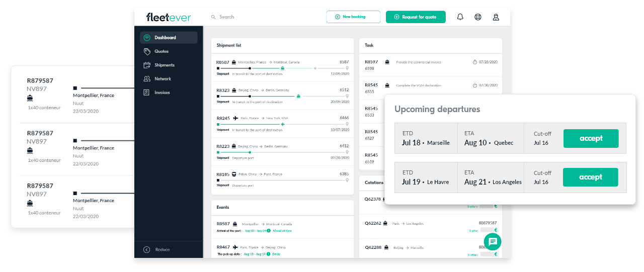Viewport: 644px width, 272px height.
Task: Click the Upcoming departures heading
Action: (437, 109)
